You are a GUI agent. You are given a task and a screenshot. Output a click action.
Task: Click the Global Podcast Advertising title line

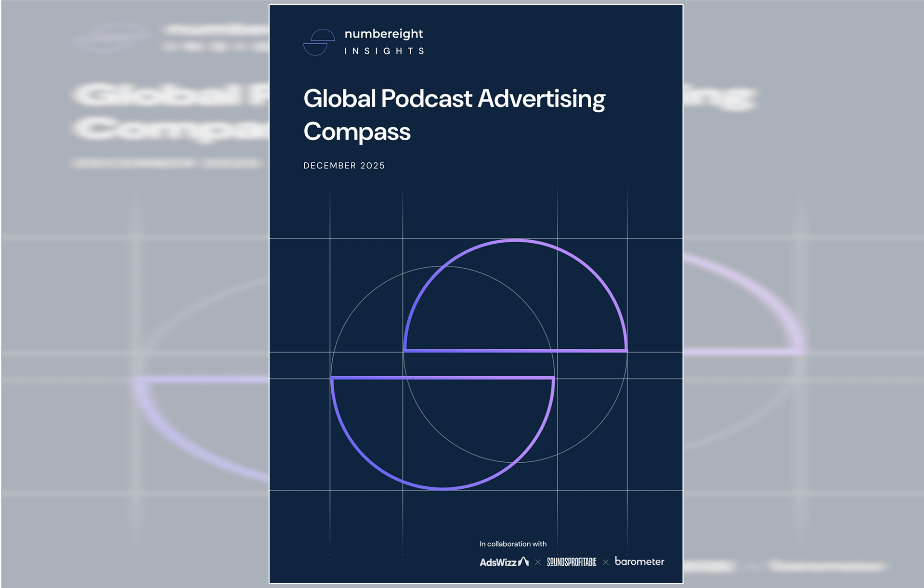(x=454, y=99)
